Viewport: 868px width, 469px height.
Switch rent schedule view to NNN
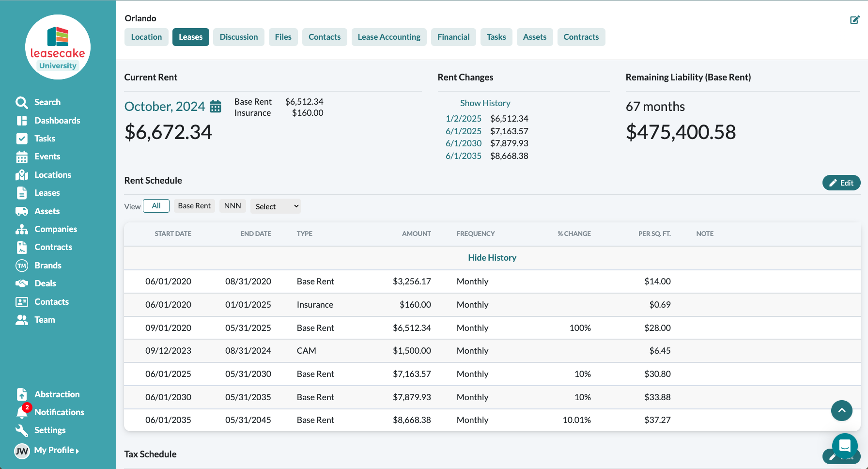(232, 206)
